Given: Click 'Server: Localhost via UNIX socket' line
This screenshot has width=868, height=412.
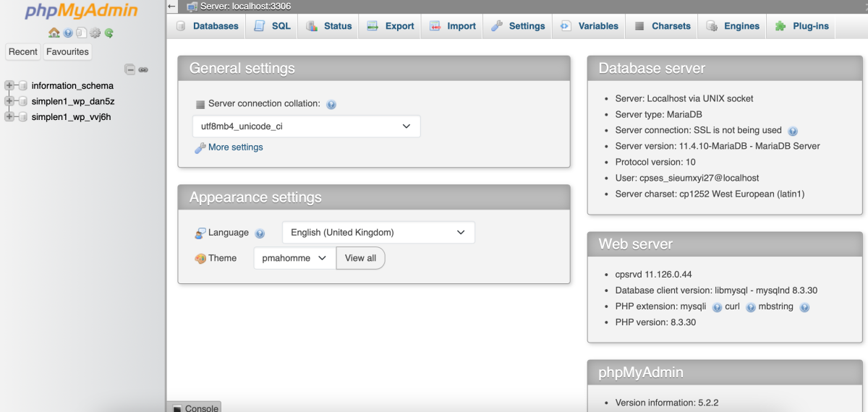Looking at the screenshot, I should coord(684,98).
